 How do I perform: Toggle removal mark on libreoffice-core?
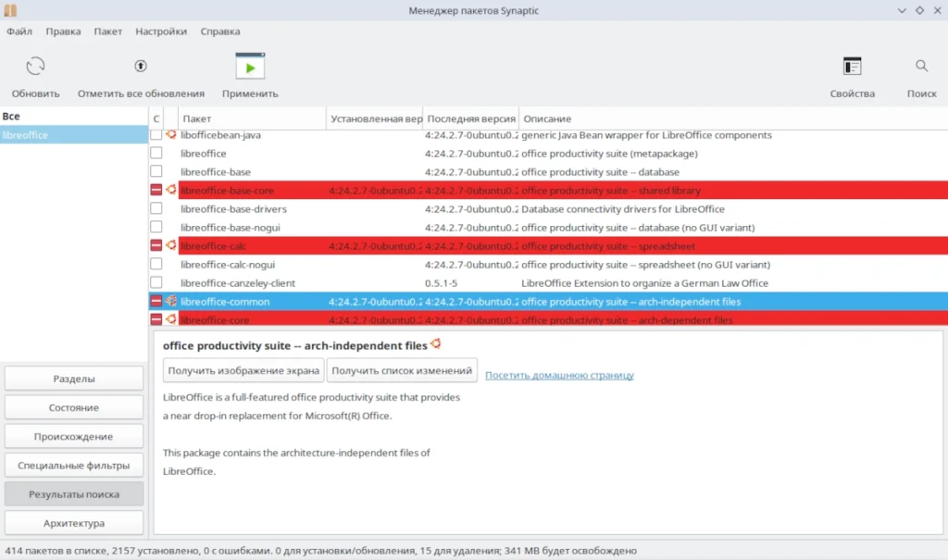(x=156, y=319)
